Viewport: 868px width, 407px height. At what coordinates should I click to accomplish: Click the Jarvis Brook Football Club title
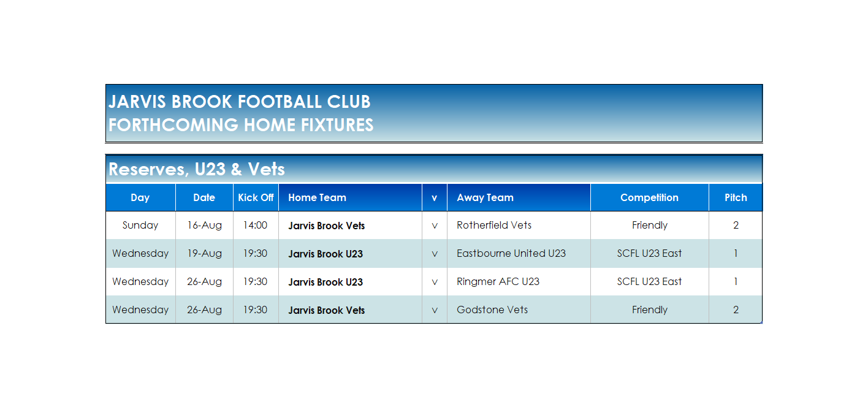tap(240, 102)
